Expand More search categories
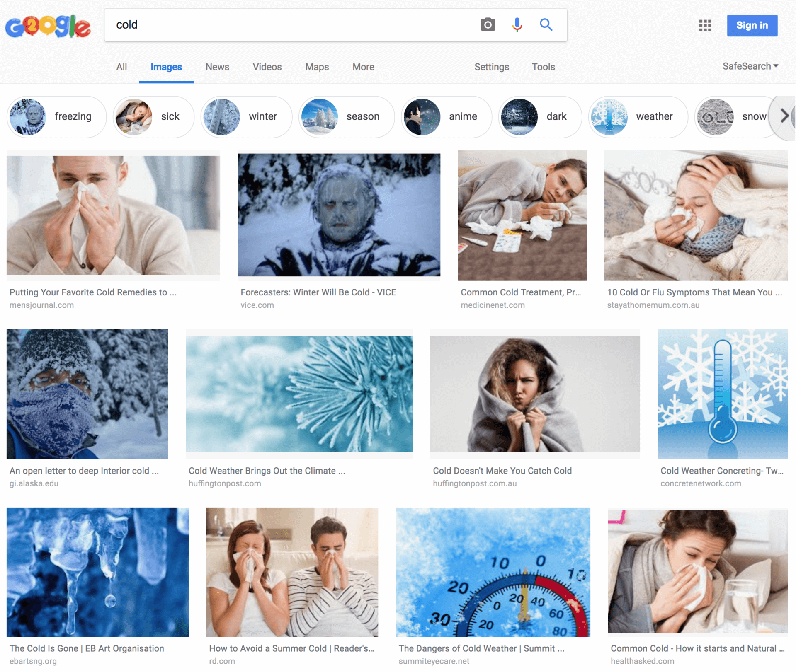The height and width of the screenshot is (672, 796). 363,67
